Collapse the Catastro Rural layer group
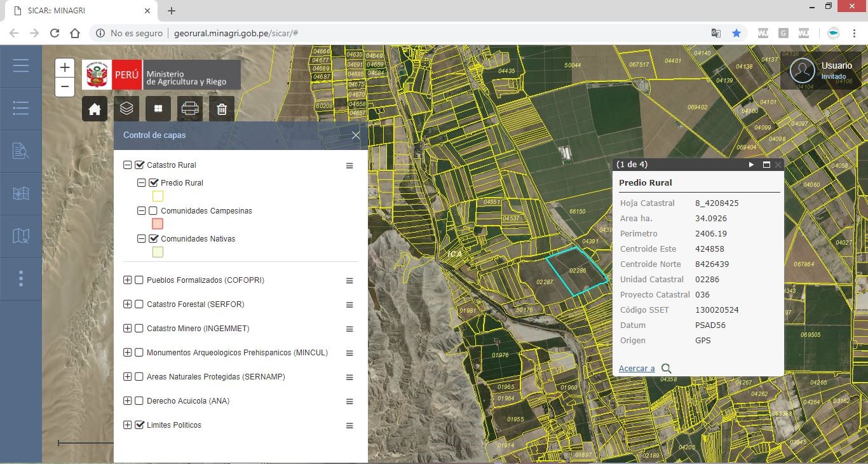Image resolution: width=868 pixels, height=464 pixels. [128, 165]
